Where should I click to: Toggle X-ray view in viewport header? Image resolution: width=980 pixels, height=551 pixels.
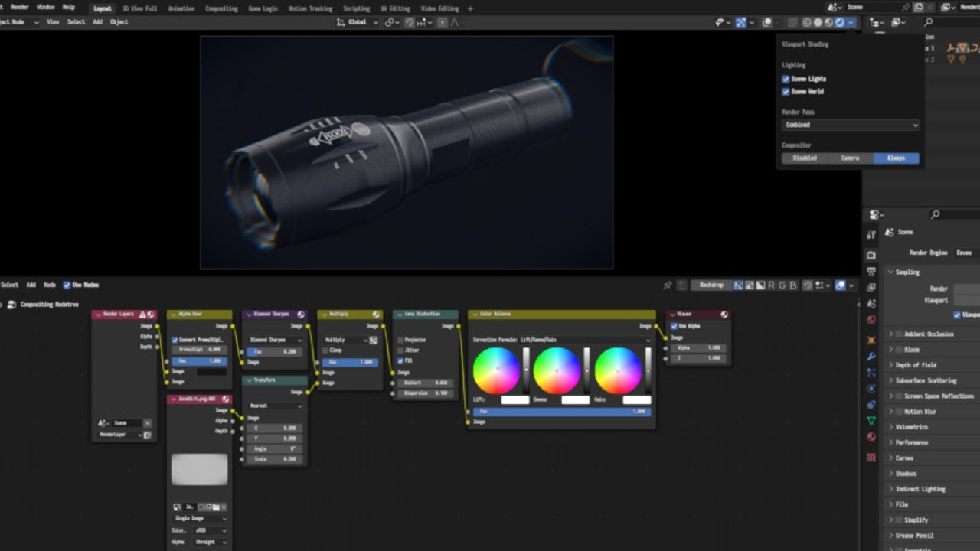[x=792, y=22]
